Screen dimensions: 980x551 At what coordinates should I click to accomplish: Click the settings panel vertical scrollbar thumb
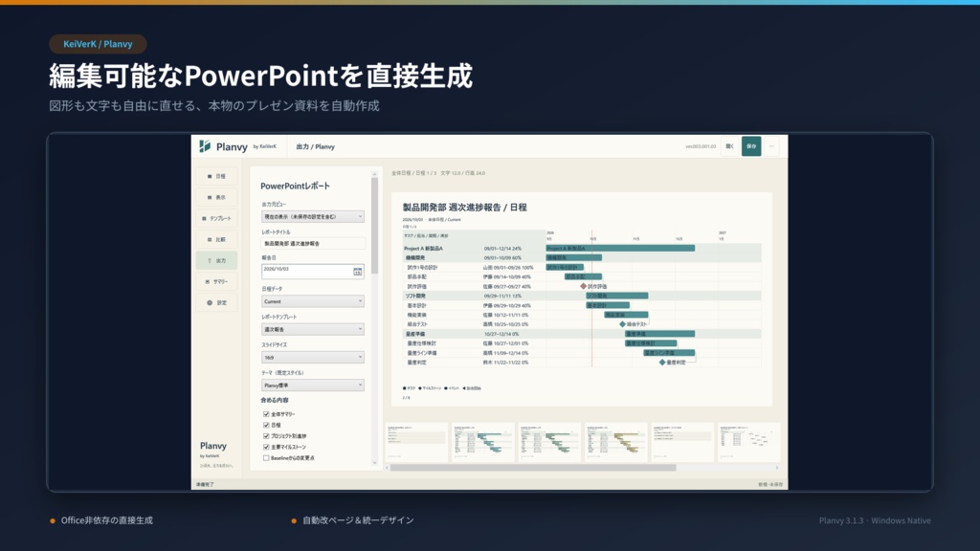(x=375, y=226)
